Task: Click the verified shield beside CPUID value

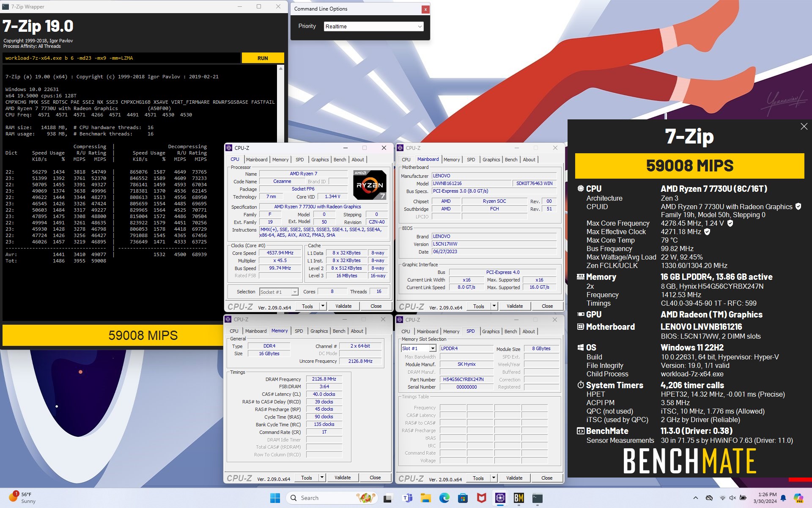Action: click(x=798, y=206)
